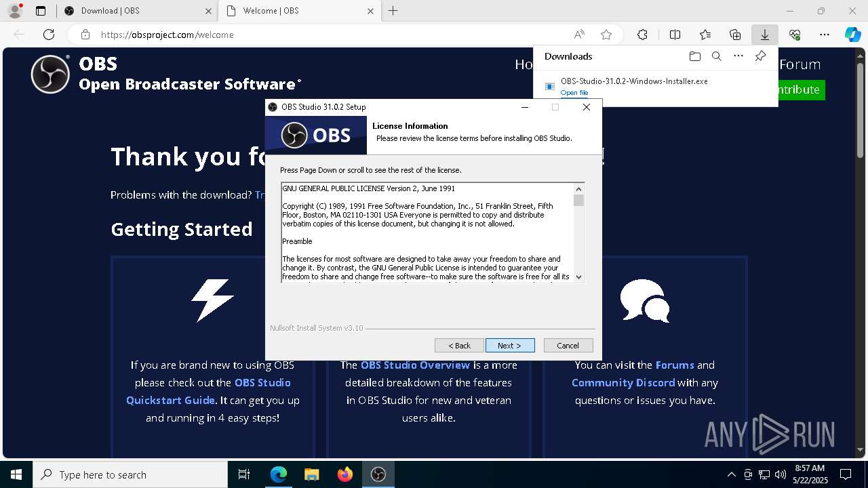868x488 pixels.
Task: Open Community Discord link
Action: point(623,382)
